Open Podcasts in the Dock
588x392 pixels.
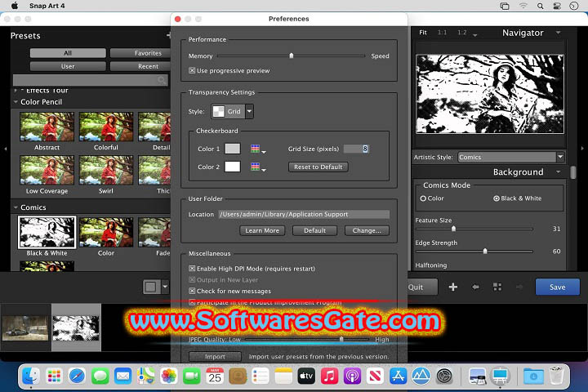pyautogui.click(x=352, y=376)
